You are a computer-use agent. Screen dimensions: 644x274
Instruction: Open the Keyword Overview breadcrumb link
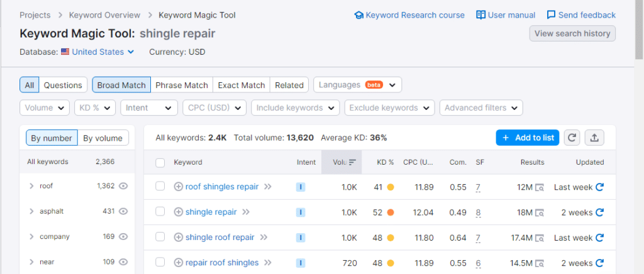(105, 15)
